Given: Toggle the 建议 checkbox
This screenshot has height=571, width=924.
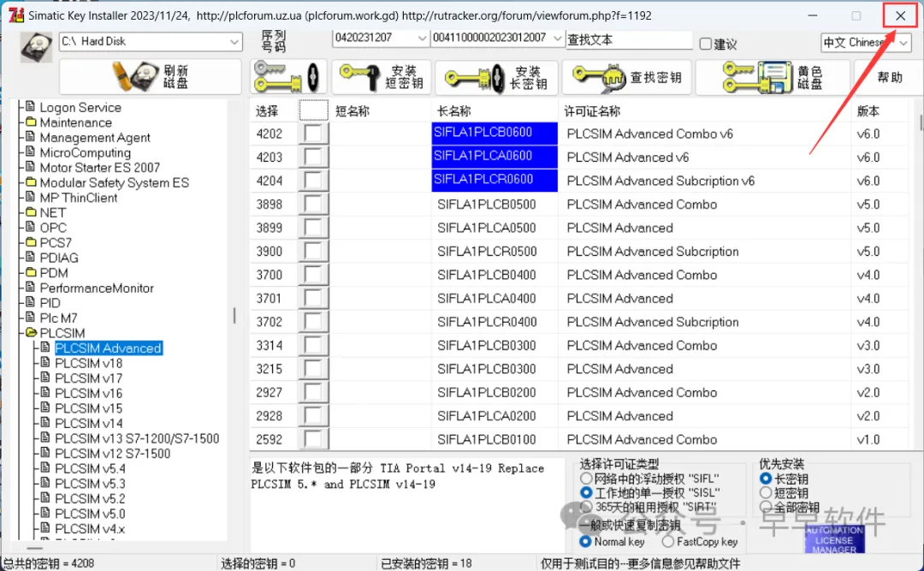Looking at the screenshot, I should click(x=705, y=44).
